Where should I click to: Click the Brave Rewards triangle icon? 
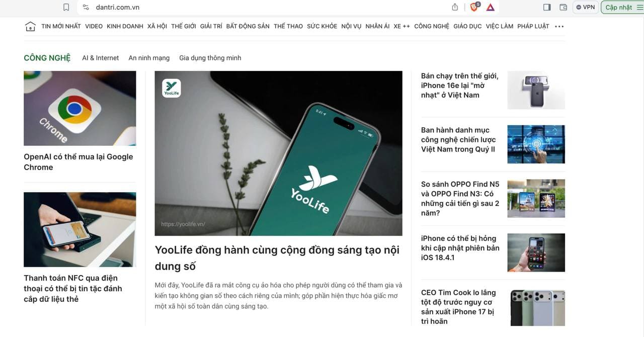[491, 7]
